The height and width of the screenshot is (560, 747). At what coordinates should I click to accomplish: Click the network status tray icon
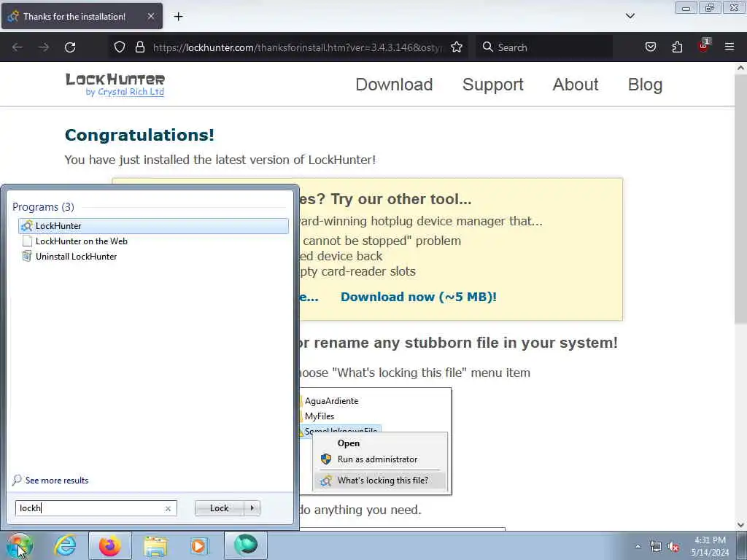656,547
